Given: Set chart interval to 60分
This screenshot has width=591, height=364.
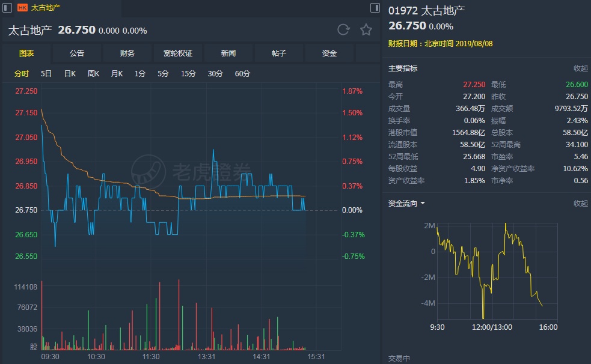Looking at the screenshot, I should [242, 74].
